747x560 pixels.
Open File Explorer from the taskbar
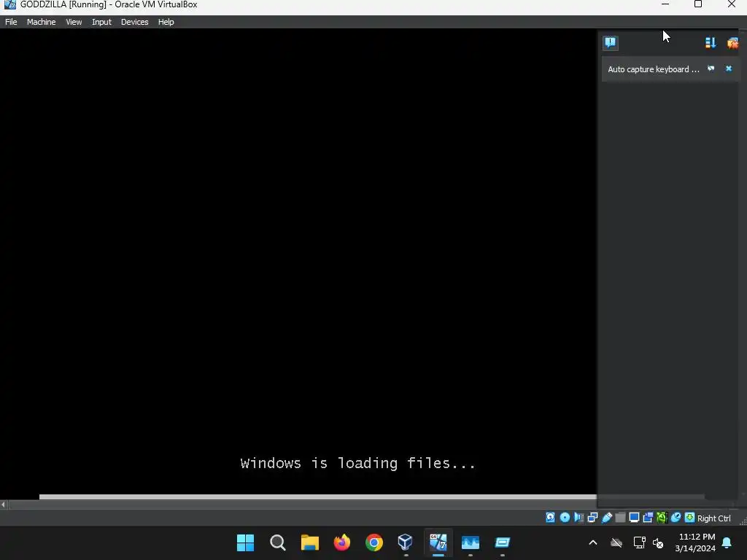pos(309,542)
